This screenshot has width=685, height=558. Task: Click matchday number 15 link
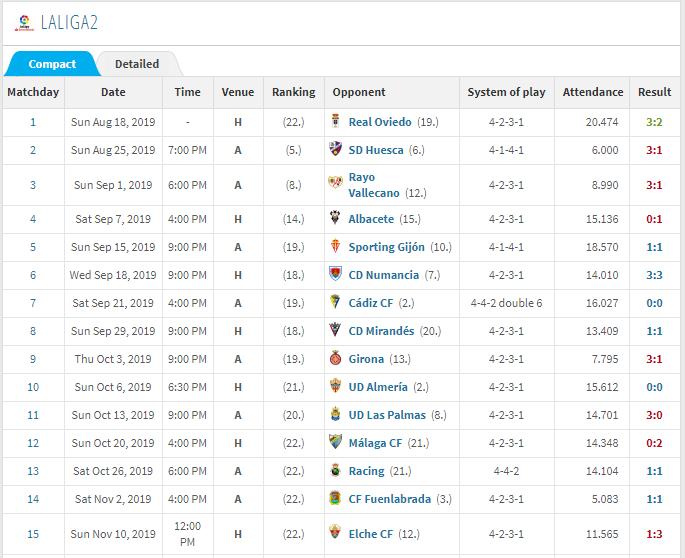[33, 534]
